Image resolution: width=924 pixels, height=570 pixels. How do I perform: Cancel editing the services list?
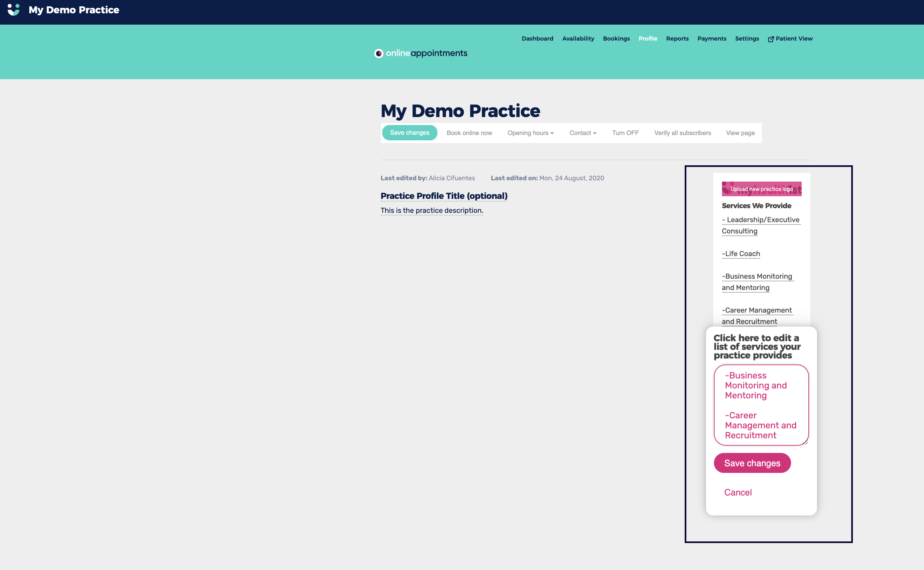[738, 492]
